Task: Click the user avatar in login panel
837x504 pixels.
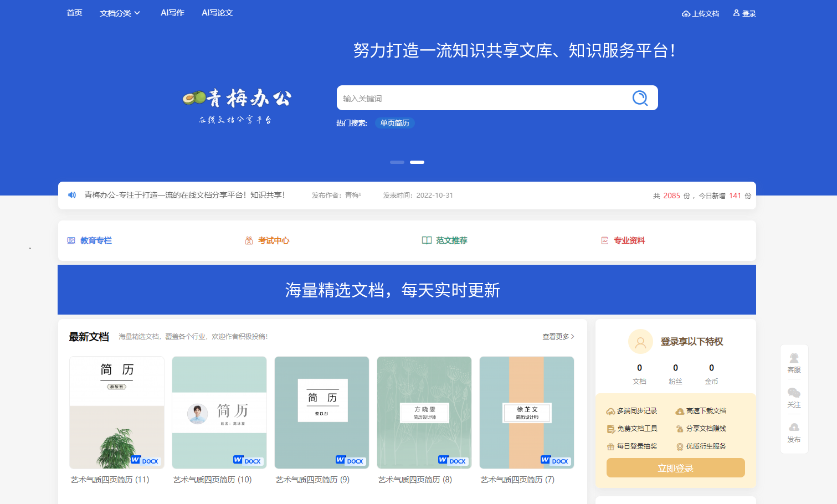Action: pyautogui.click(x=640, y=342)
